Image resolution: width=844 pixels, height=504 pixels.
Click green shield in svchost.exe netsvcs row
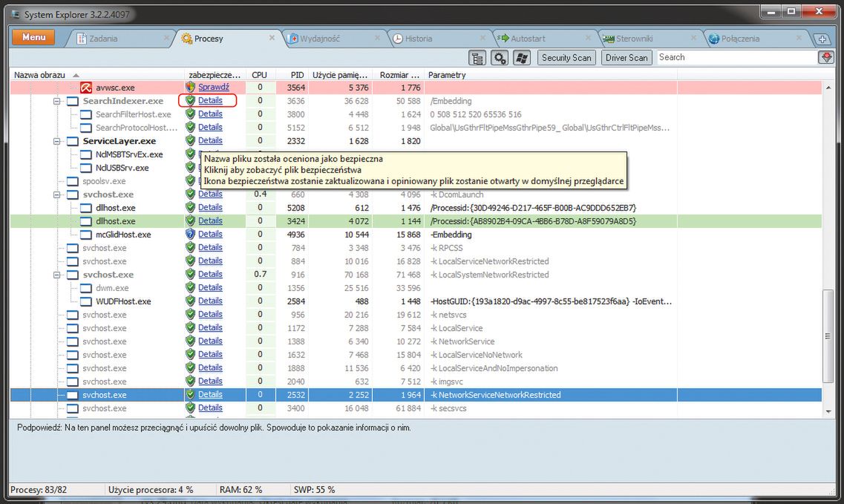click(190, 314)
